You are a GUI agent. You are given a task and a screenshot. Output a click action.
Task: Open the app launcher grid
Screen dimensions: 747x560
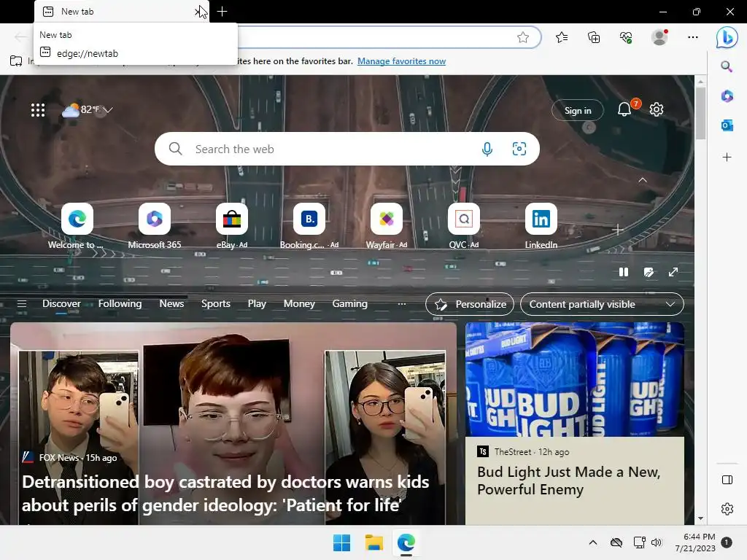tap(38, 110)
